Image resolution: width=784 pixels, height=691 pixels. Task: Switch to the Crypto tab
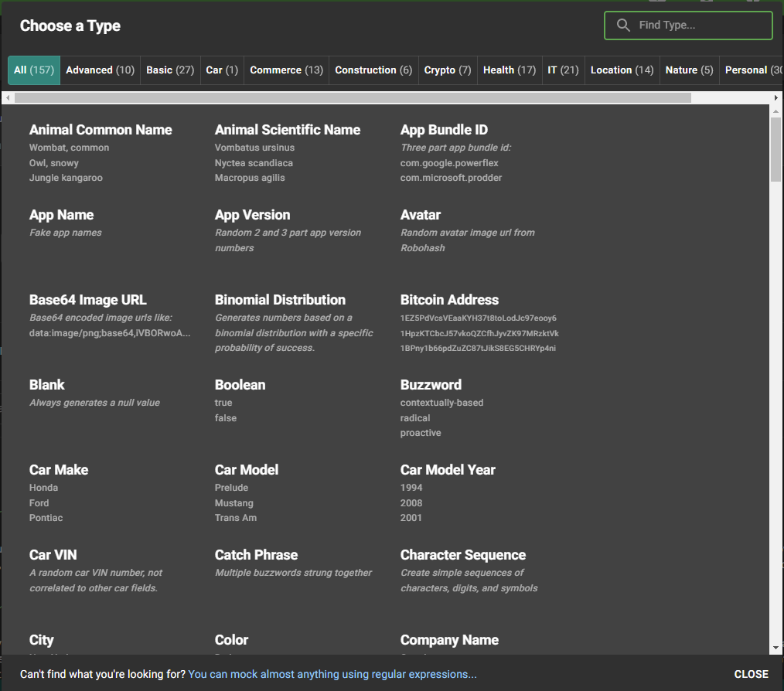[x=447, y=70]
